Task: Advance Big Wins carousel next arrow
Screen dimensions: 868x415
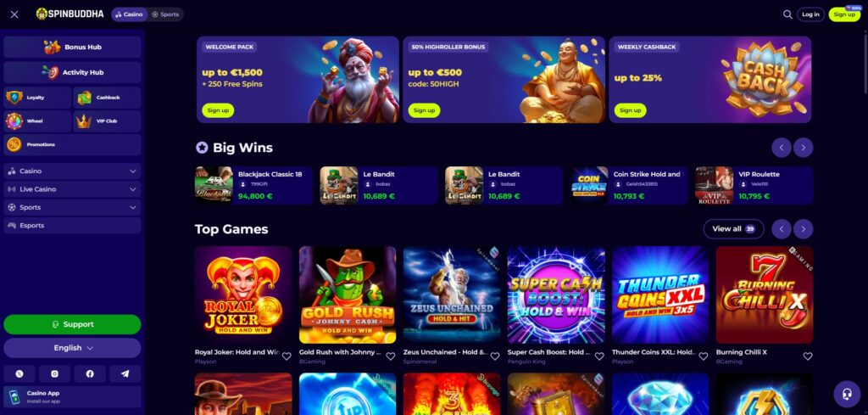Action: click(804, 148)
